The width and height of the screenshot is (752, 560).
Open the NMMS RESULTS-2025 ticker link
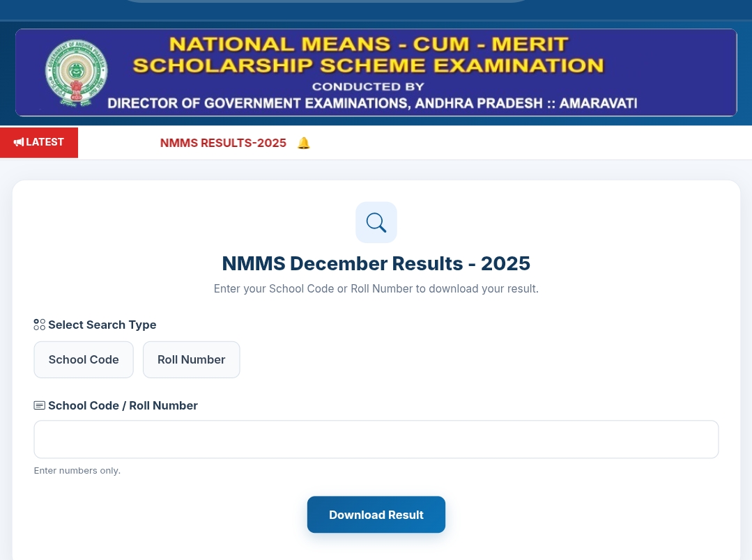point(223,143)
